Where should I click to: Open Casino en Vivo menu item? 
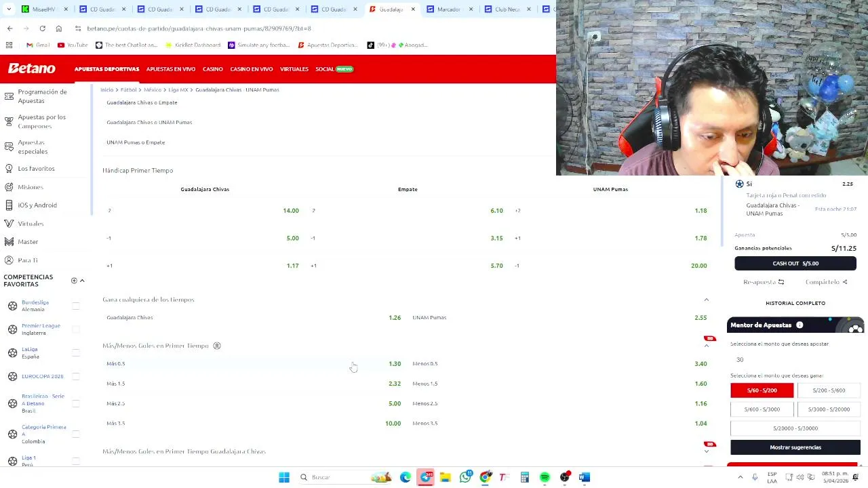click(252, 69)
